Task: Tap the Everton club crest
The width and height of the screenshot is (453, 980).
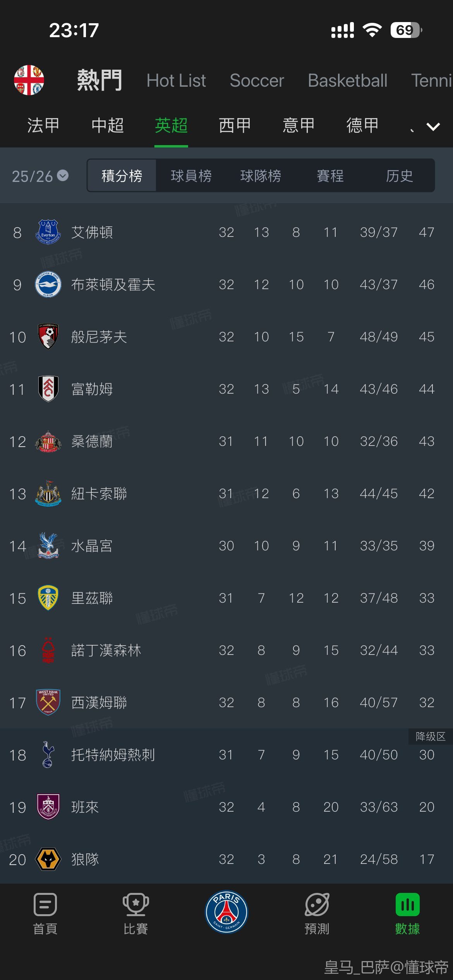Action: 48,232
